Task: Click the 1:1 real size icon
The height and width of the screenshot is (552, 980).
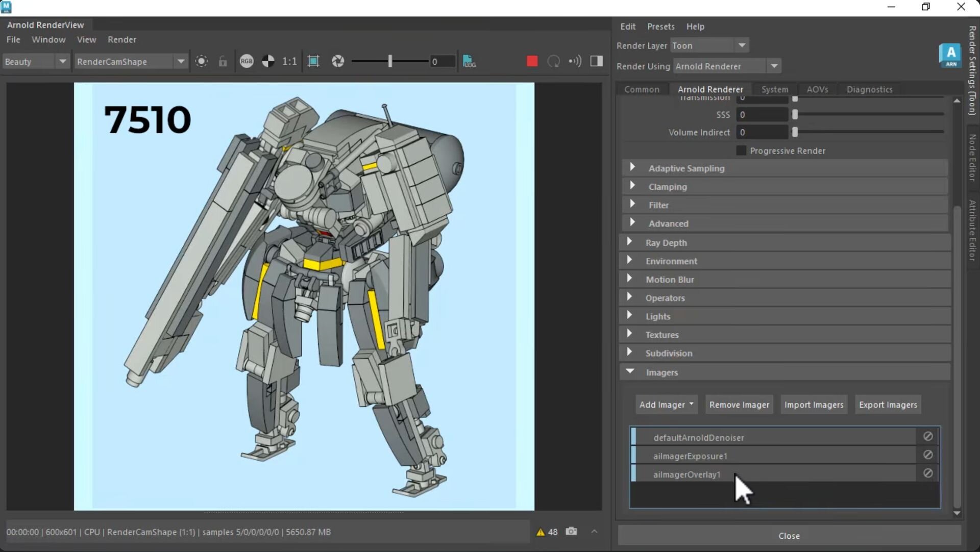Action: (289, 61)
